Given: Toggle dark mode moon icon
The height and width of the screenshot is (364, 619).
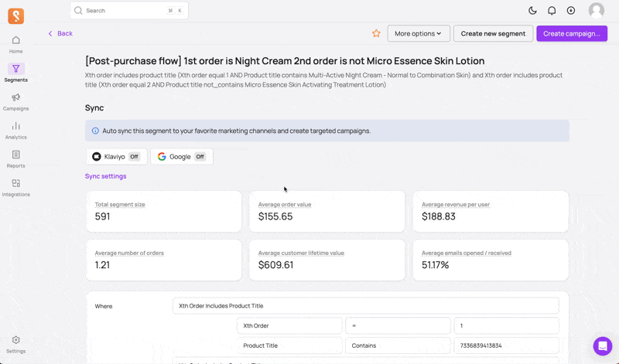Looking at the screenshot, I should coord(532,11).
